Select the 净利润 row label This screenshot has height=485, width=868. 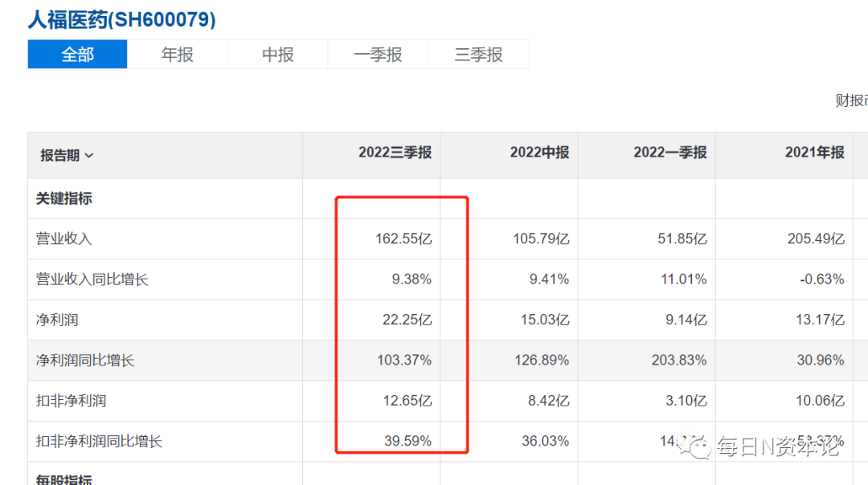click(57, 320)
